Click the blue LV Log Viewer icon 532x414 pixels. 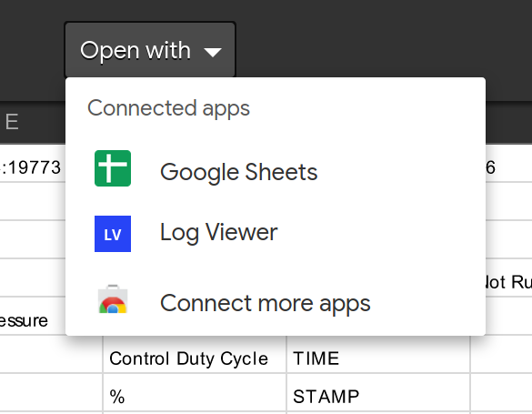[113, 234]
